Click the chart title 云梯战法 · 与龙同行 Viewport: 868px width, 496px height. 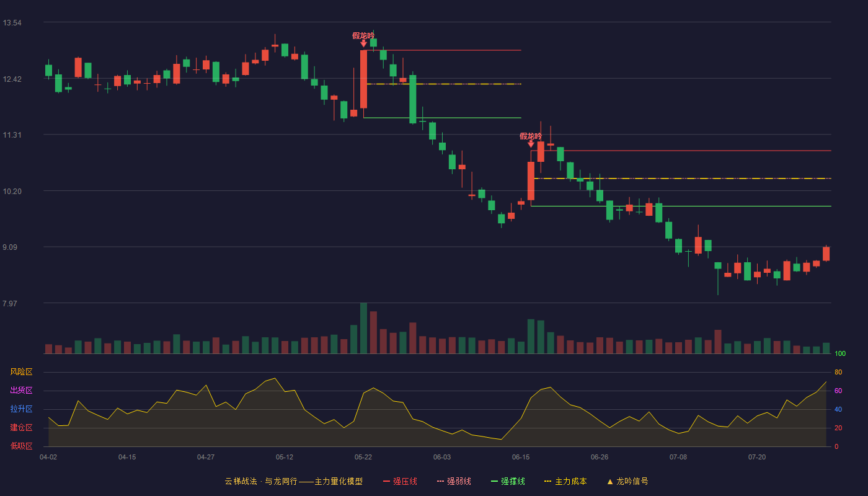[261, 481]
